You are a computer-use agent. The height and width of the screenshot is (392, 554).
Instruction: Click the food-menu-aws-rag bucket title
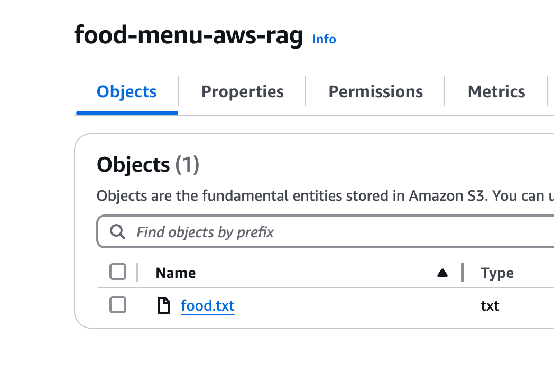189,35
